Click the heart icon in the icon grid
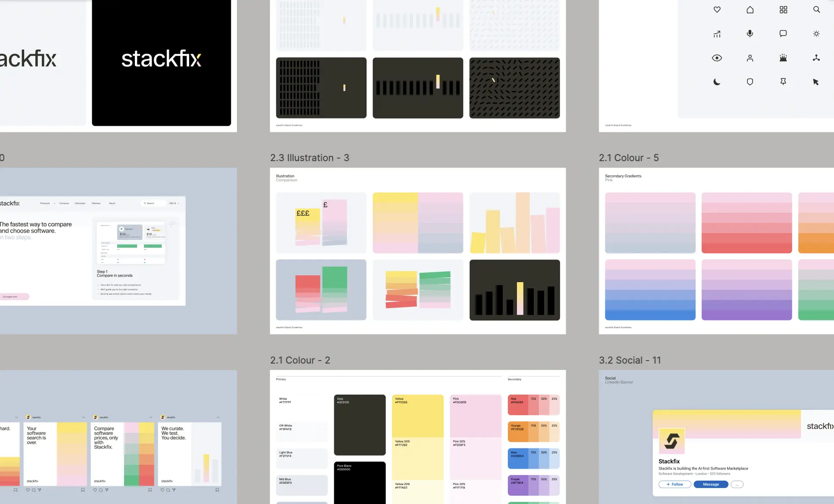 717,9
